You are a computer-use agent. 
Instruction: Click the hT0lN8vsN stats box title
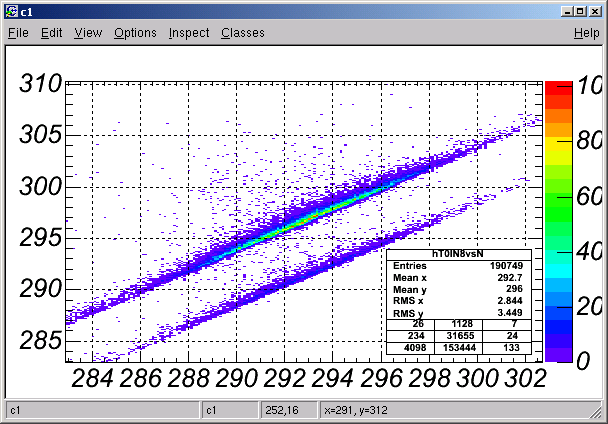458,254
